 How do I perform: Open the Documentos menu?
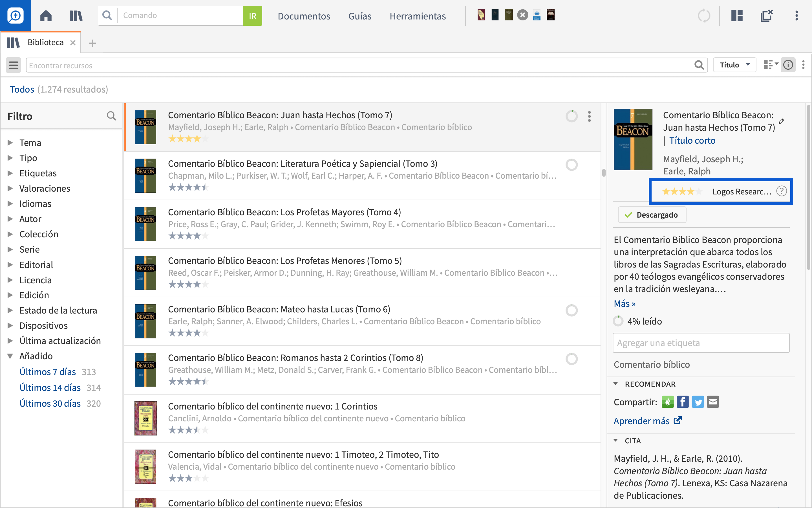pos(304,16)
